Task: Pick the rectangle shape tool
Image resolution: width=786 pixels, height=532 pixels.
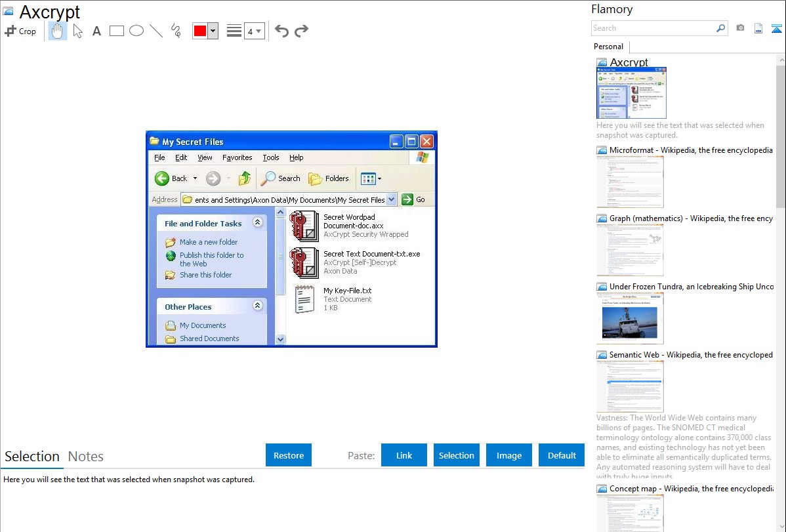Action: pos(116,31)
